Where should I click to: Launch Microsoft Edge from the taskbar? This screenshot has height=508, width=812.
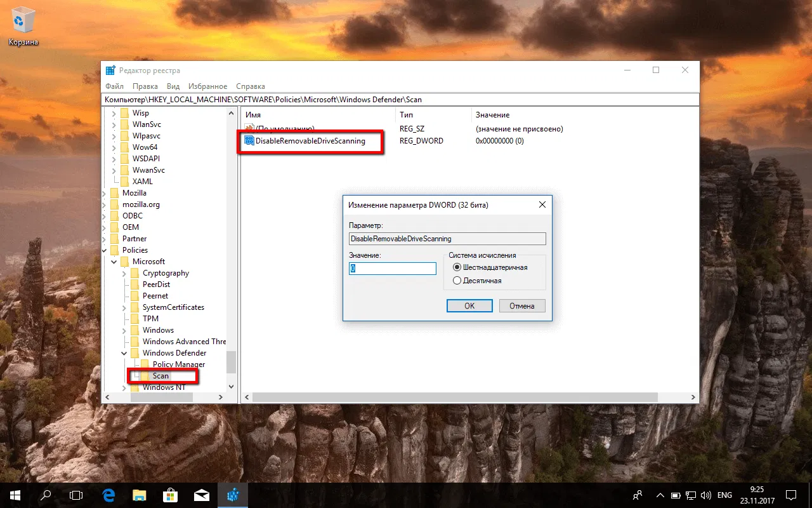[x=108, y=495]
